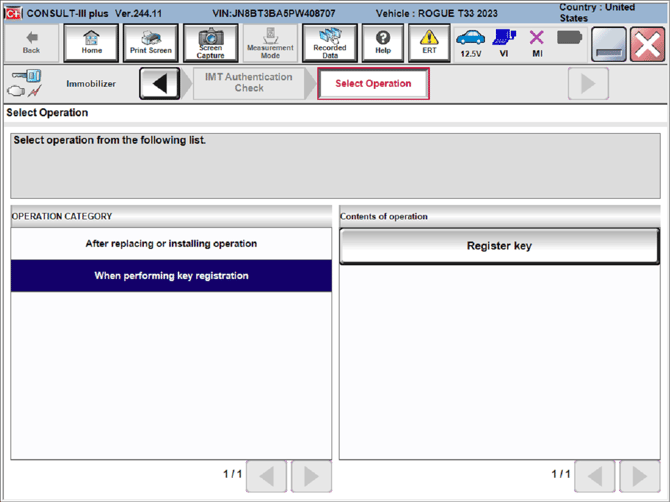670x502 pixels.
Task: Close the application with the red X
Action: (647, 44)
